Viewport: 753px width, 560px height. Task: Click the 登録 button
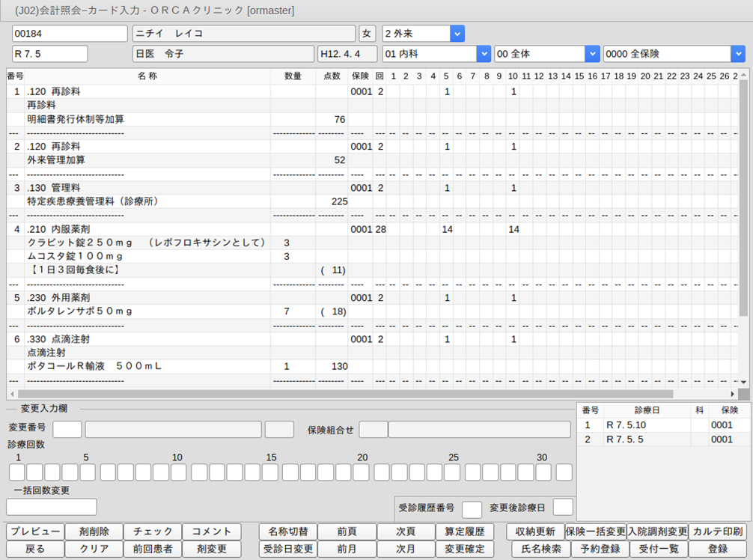point(717,549)
